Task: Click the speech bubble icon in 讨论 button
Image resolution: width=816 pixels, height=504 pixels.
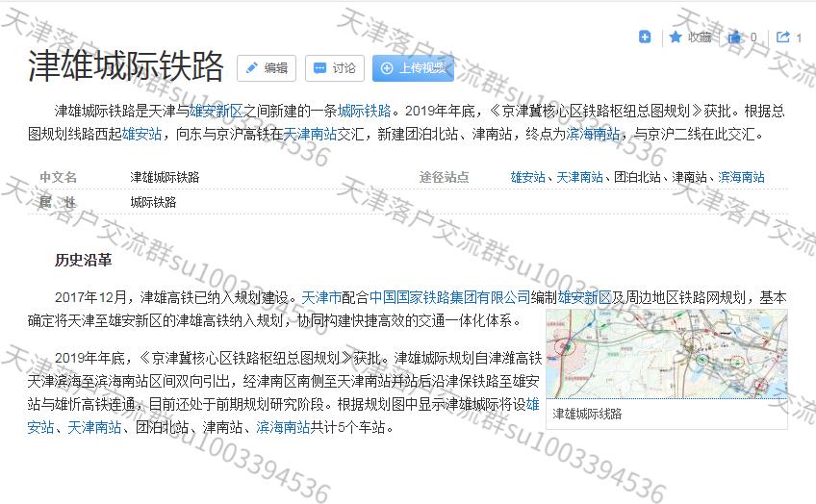Action: tap(320, 68)
